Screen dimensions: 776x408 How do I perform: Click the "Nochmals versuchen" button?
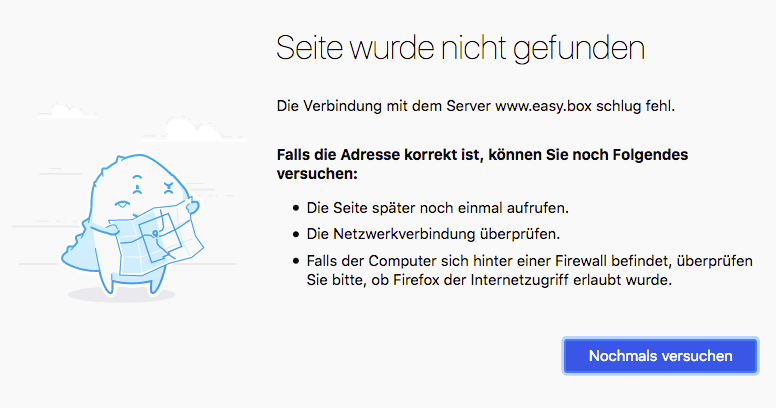660,355
